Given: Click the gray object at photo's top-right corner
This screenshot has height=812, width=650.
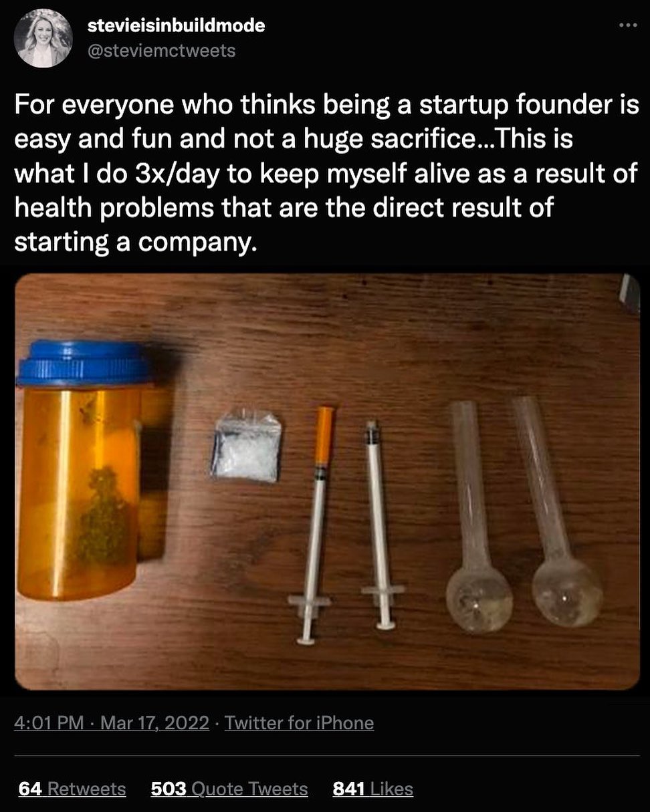Looking at the screenshot, I should (629, 293).
